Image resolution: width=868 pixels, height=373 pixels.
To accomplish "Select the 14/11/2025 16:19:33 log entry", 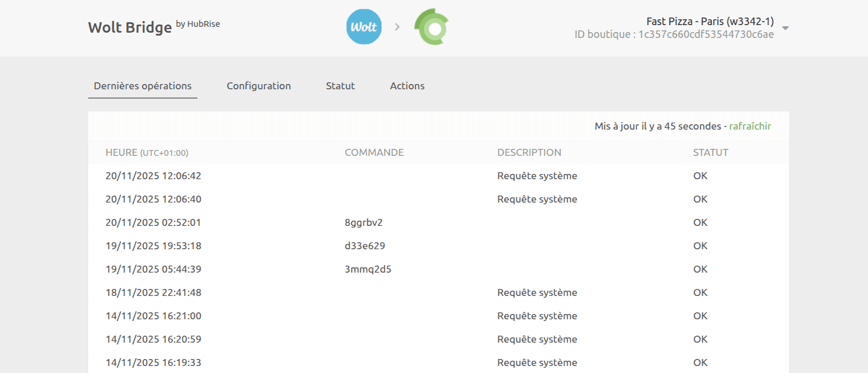I will click(x=153, y=362).
